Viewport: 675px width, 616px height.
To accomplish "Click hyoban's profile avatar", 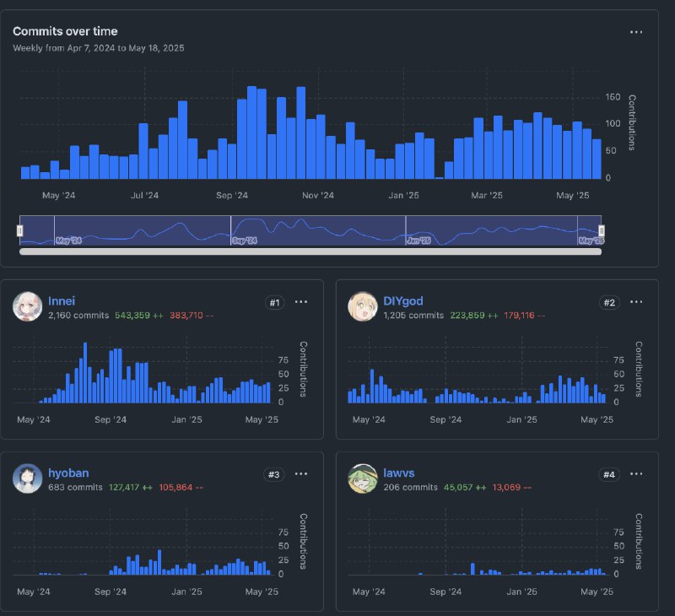I will [x=28, y=479].
